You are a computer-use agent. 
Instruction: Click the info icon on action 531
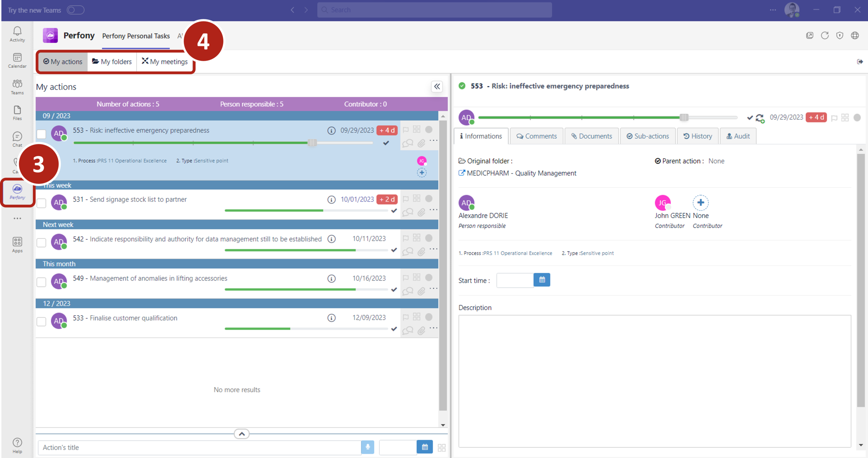pos(331,199)
